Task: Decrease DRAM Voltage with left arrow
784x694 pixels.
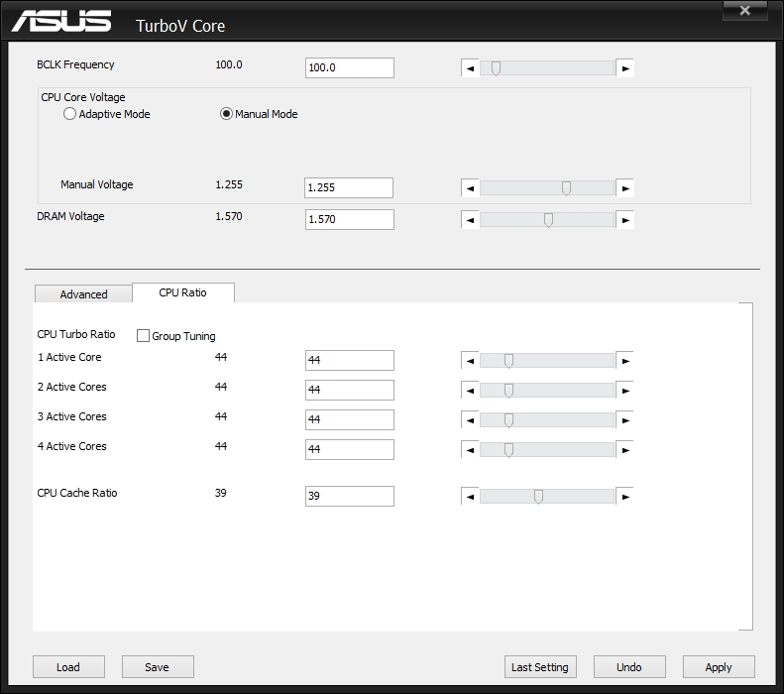Action: 470,220
